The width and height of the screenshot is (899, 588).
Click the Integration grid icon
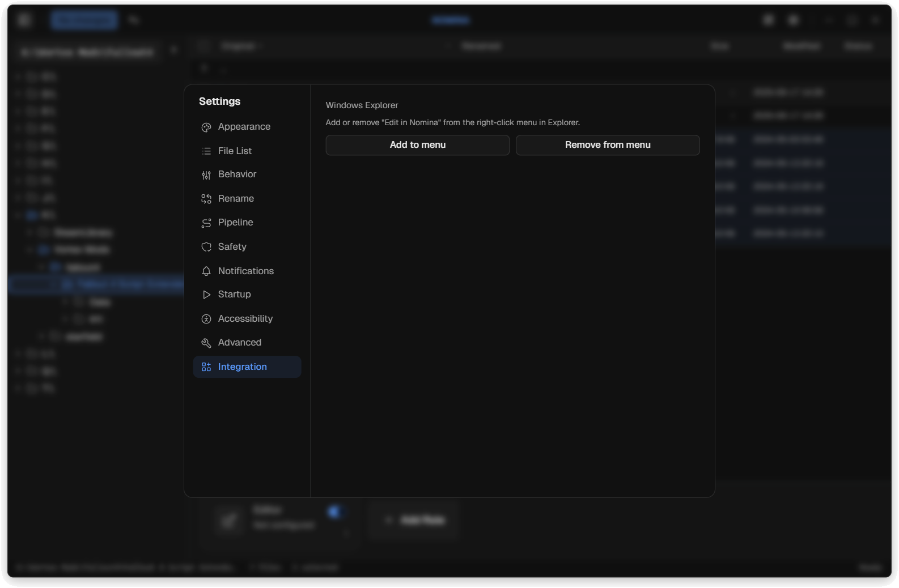click(206, 367)
